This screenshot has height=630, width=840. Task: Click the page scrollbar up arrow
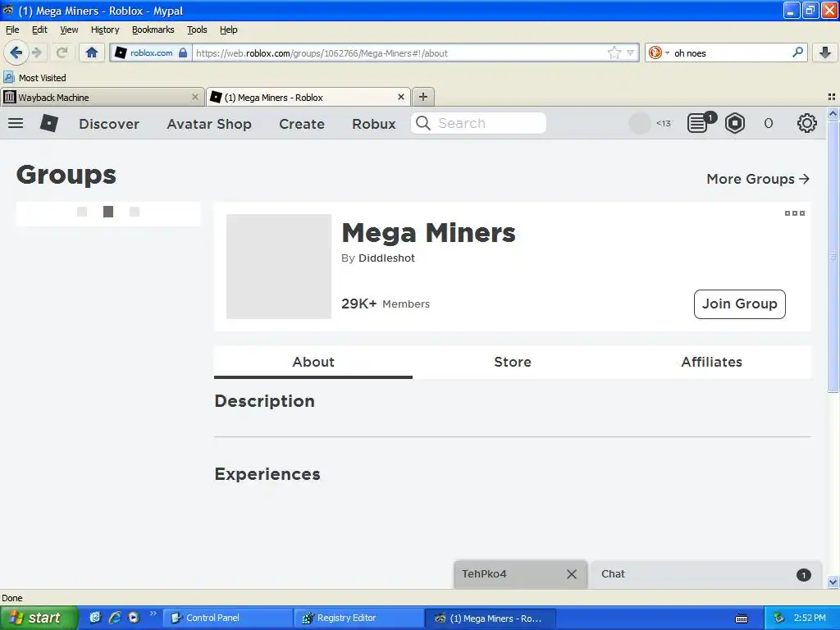click(833, 113)
